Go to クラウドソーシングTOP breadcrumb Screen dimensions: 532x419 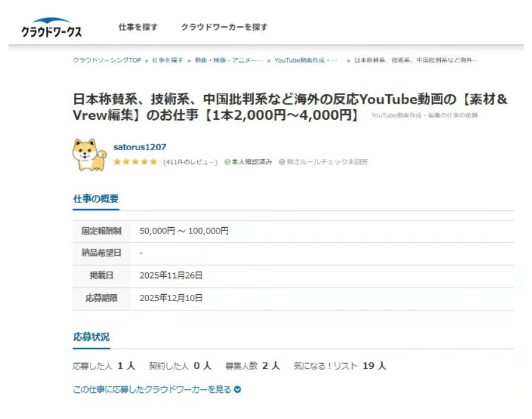[107, 60]
